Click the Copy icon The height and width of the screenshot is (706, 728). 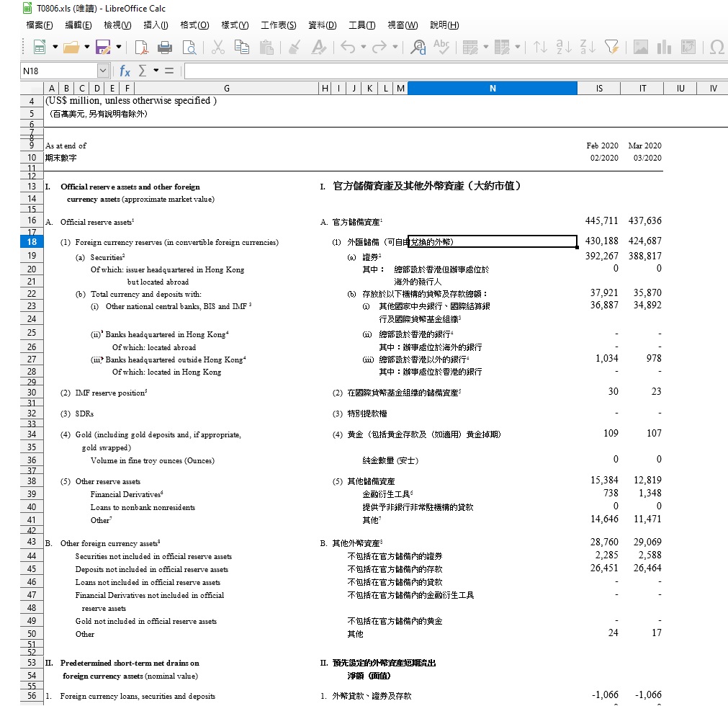click(241, 47)
